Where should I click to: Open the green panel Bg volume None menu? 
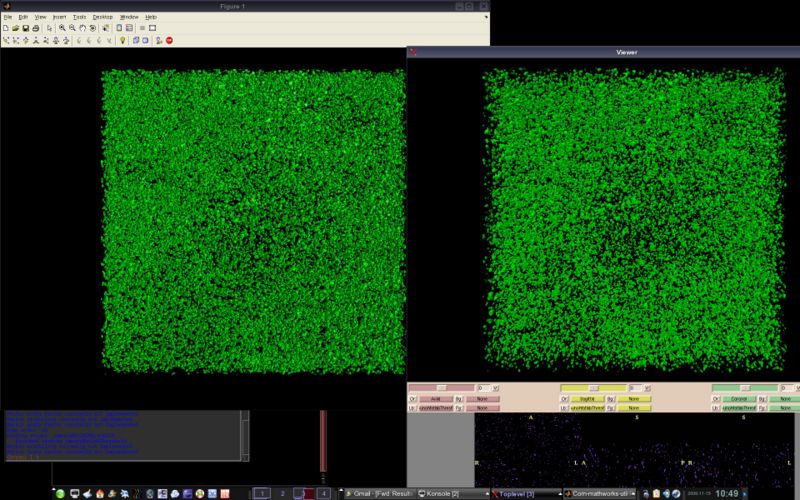click(x=785, y=399)
